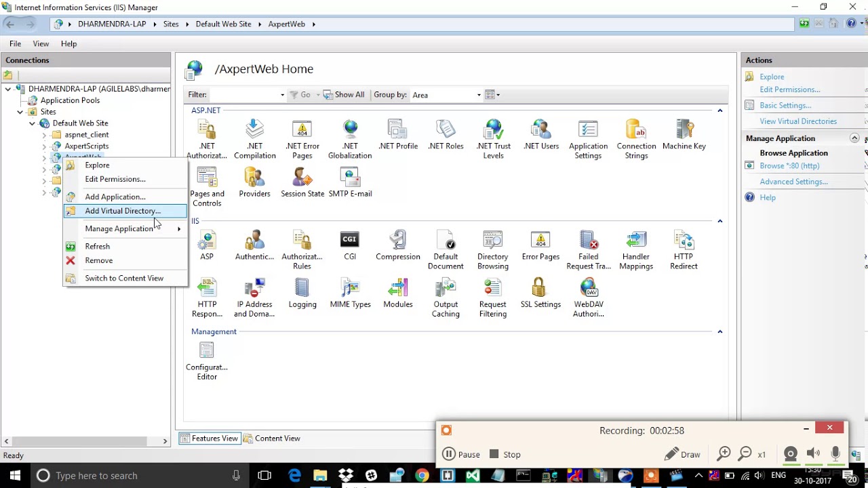Open the Configuration Editor feature

click(x=207, y=360)
